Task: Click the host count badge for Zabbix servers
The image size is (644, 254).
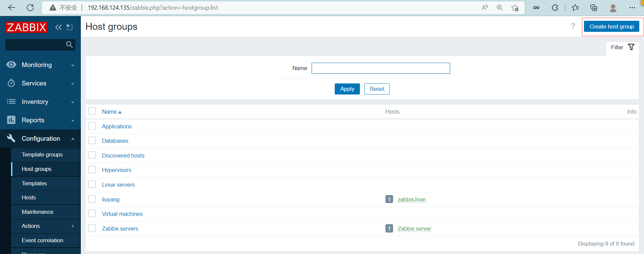Action: point(389,229)
